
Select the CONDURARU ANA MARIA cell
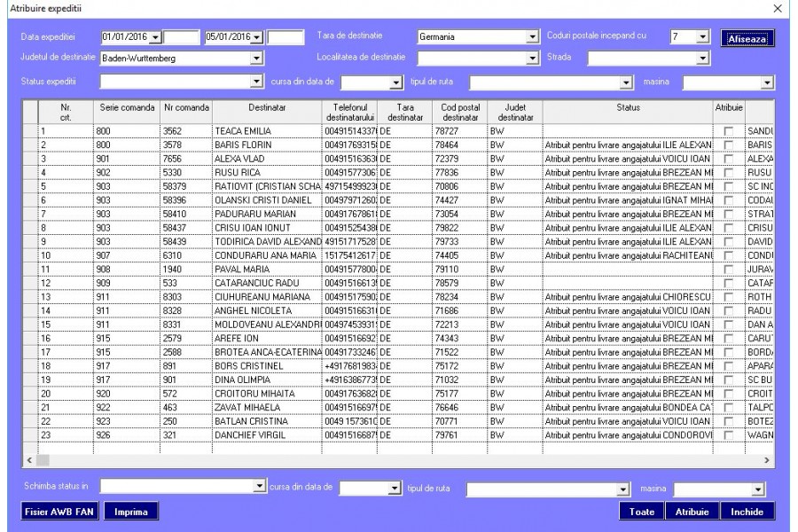click(x=267, y=255)
